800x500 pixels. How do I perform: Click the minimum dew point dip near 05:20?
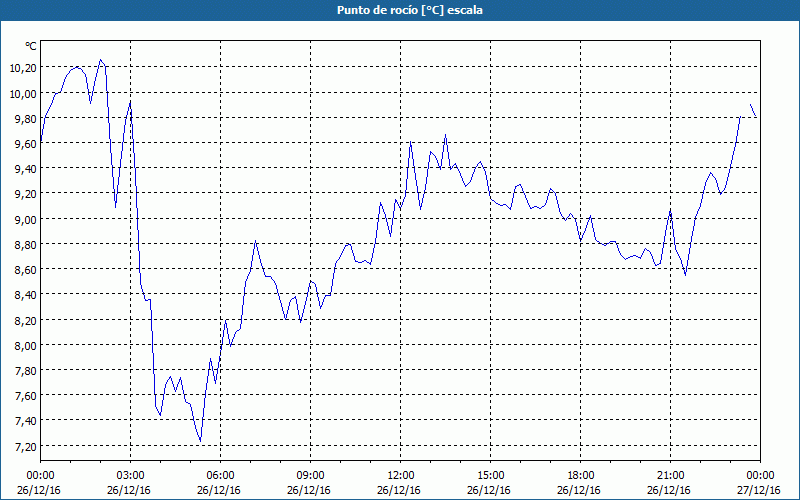click(201, 441)
